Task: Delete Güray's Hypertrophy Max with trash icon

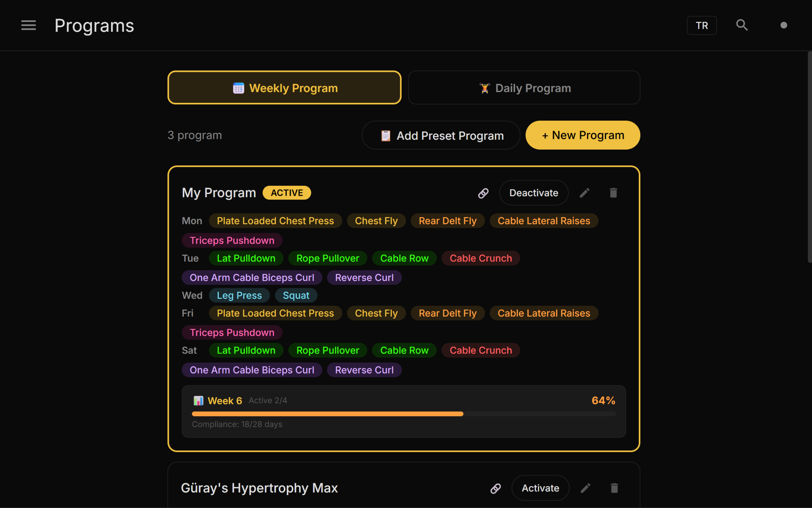Action: coord(615,488)
